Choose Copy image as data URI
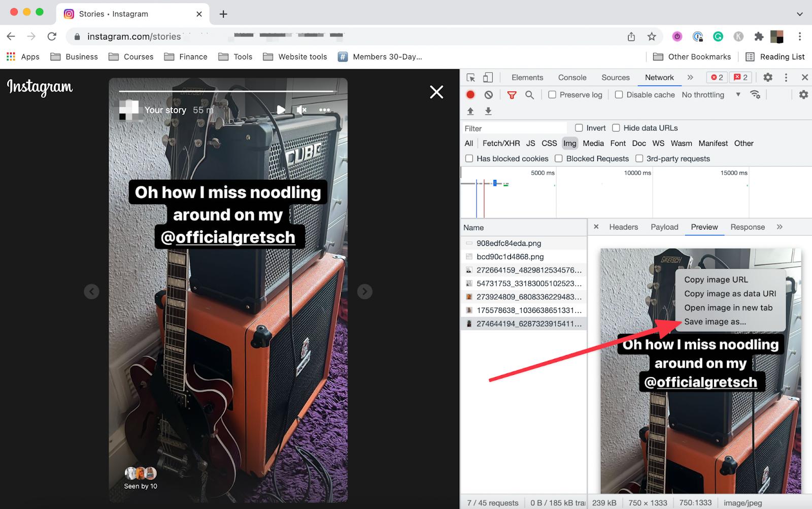Image resolution: width=812 pixels, height=509 pixels. [x=730, y=294]
